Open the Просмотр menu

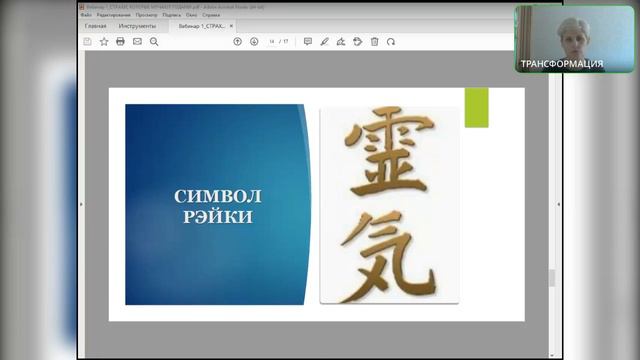pos(147,15)
